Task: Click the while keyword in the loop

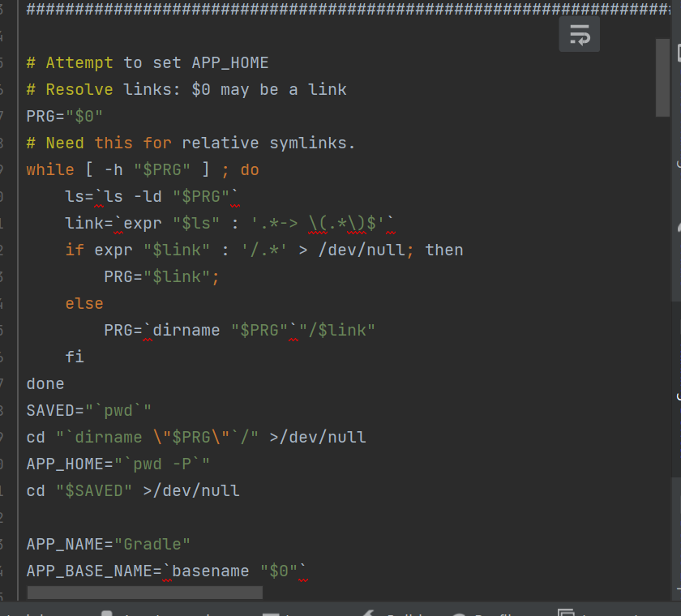Action: tap(49, 169)
